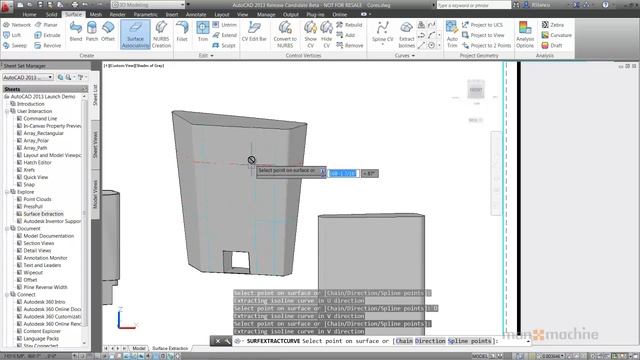
Task: Select the Planar surface tool
Action: pyautogui.click(x=46, y=25)
